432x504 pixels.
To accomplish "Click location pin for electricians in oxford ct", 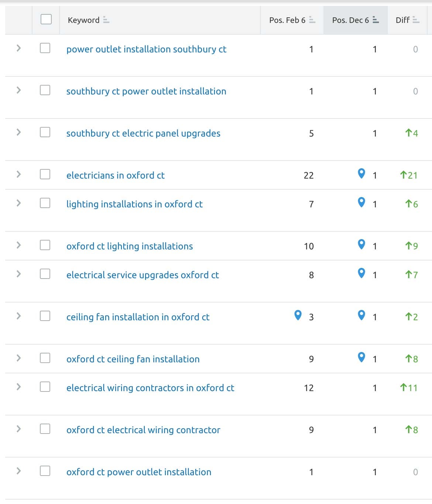I will point(361,173).
